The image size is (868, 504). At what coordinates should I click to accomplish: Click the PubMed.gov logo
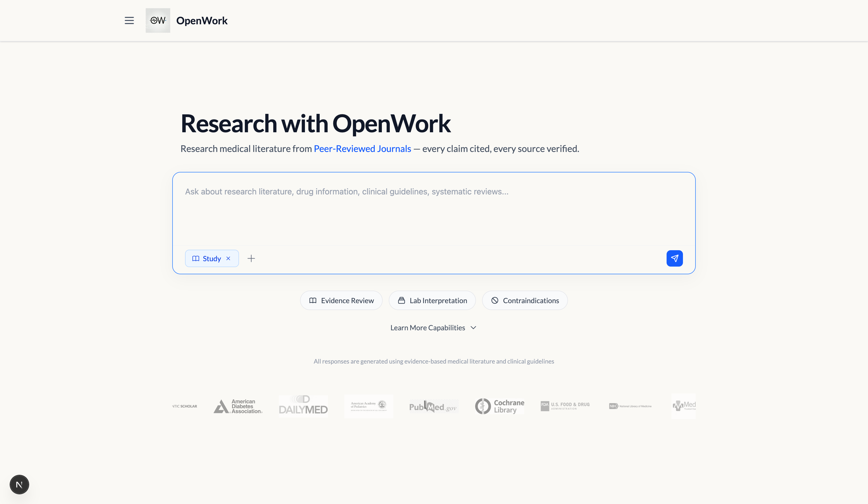click(433, 407)
